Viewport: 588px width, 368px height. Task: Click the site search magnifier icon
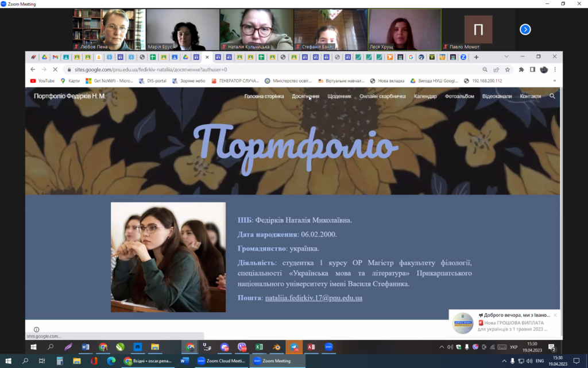coord(552,97)
